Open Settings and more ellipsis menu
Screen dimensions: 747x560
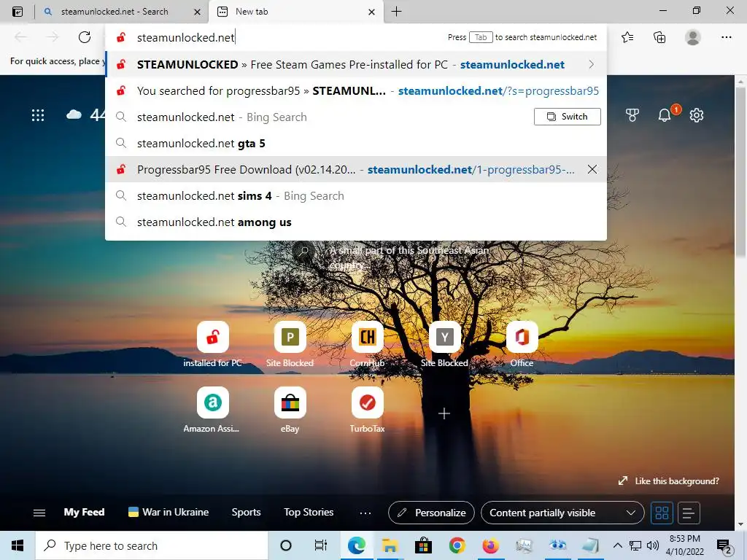coord(726,37)
